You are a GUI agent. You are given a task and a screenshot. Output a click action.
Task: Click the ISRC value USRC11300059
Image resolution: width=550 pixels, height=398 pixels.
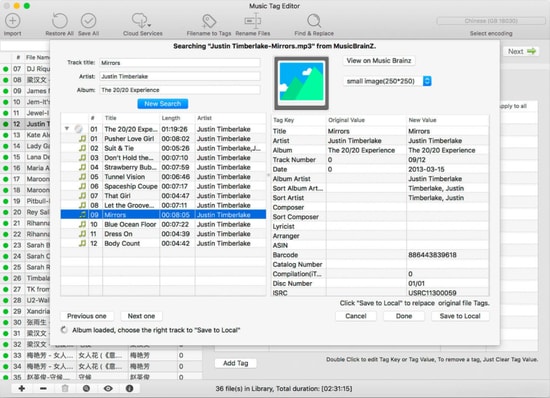tap(432, 293)
